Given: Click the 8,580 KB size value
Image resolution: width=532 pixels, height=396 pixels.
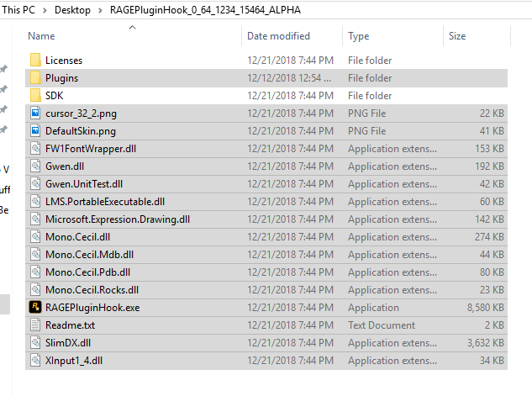Looking at the screenshot, I should [486, 308].
